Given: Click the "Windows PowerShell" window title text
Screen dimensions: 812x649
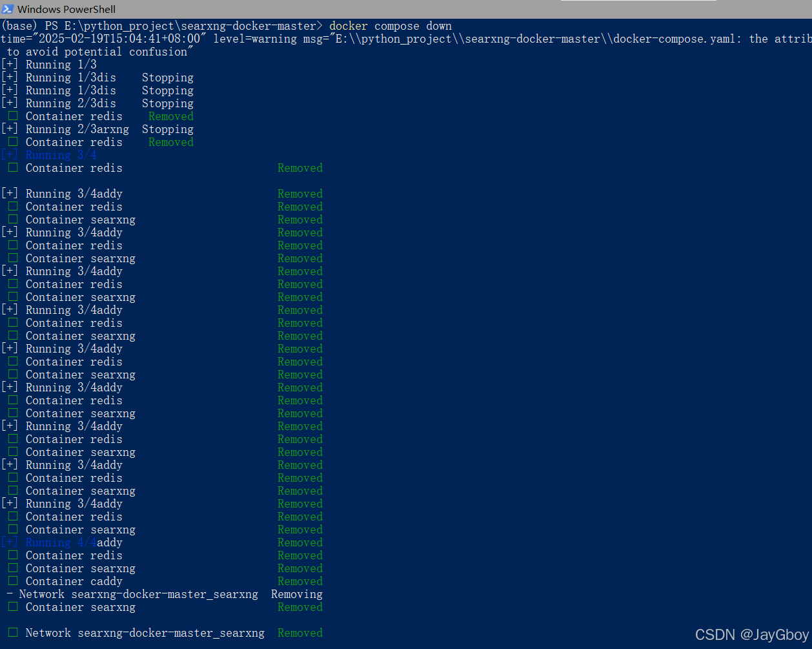Looking at the screenshot, I should (x=66, y=9).
